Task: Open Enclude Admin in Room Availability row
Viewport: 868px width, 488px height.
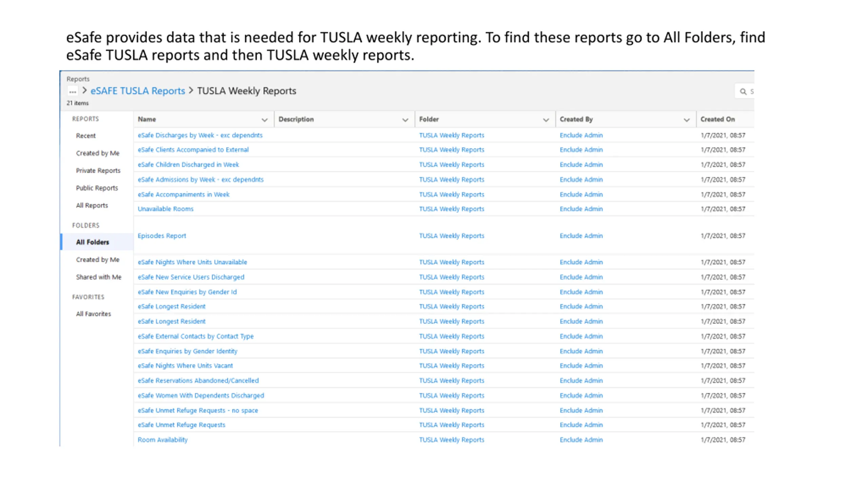Action: (581, 440)
